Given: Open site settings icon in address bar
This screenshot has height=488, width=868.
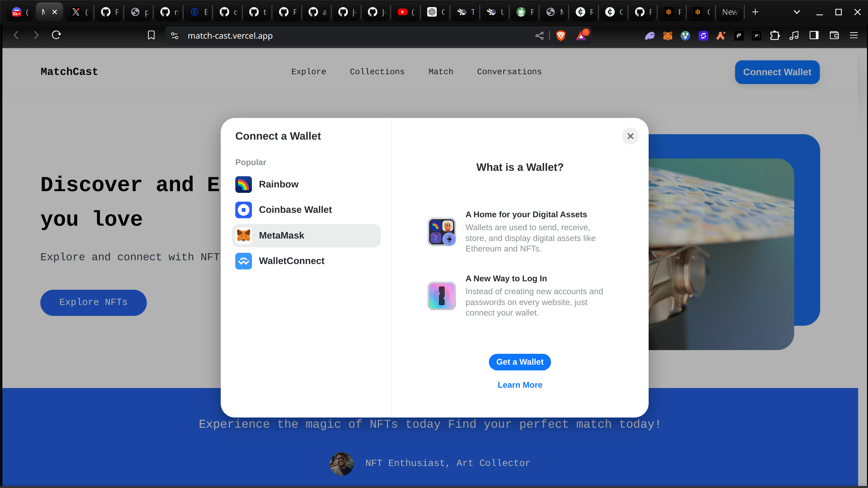Looking at the screenshot, I should (175, 36).
